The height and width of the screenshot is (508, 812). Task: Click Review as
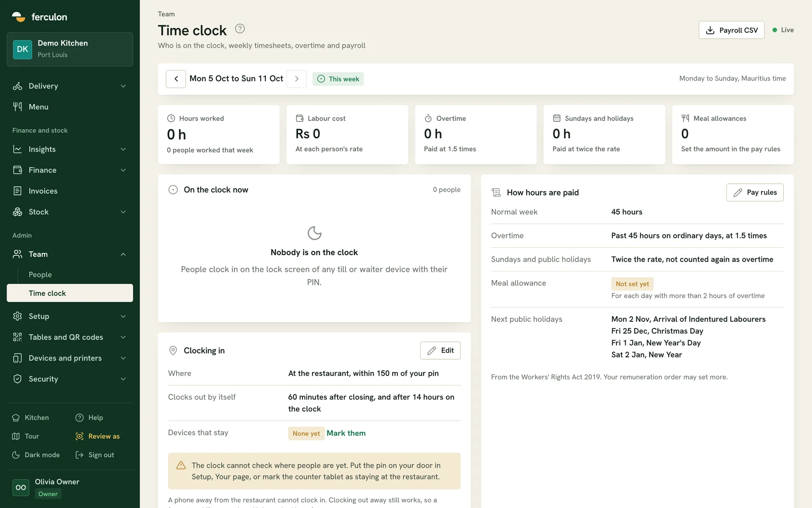[98, 436]
